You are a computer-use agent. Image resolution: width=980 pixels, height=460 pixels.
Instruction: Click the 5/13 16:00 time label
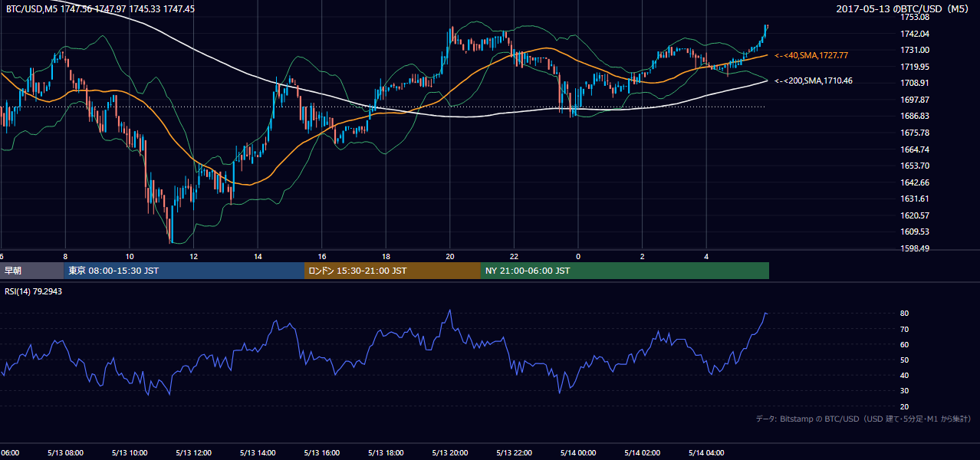click(321, 453)
